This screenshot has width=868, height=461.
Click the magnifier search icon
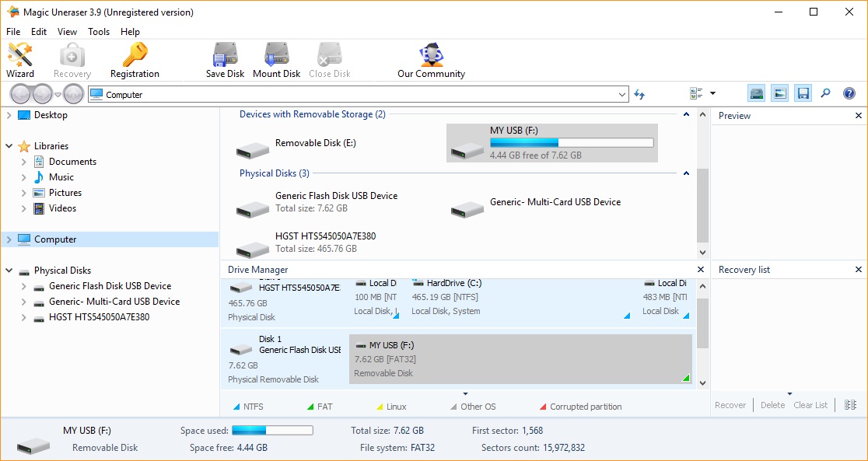[x=825, y=94]
